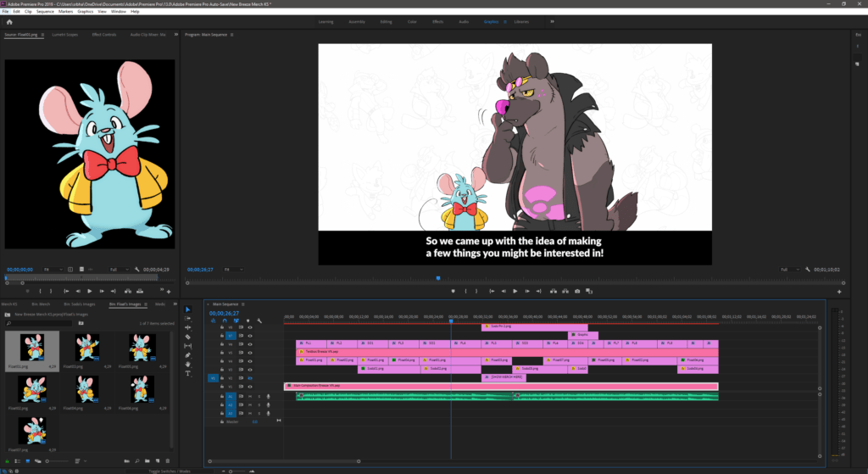Add marker in the timeline header
Viewport: 868px width, 474px height.
(248, 321)
